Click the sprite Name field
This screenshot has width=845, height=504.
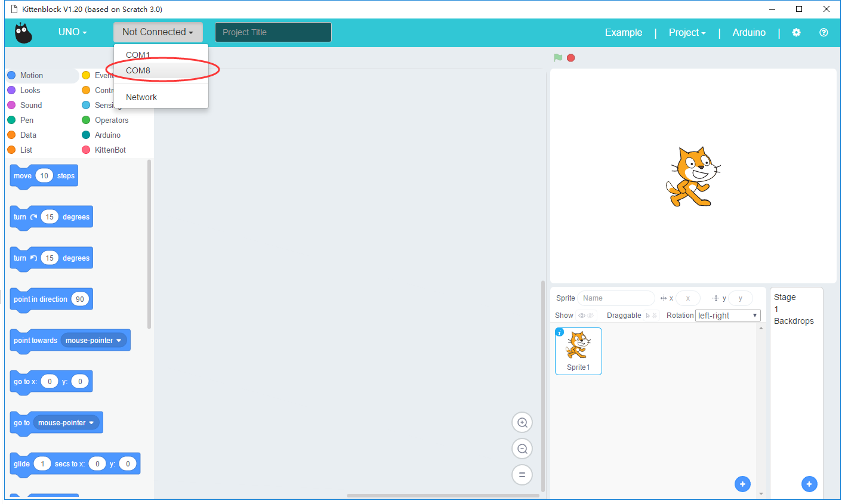(616, 298)
